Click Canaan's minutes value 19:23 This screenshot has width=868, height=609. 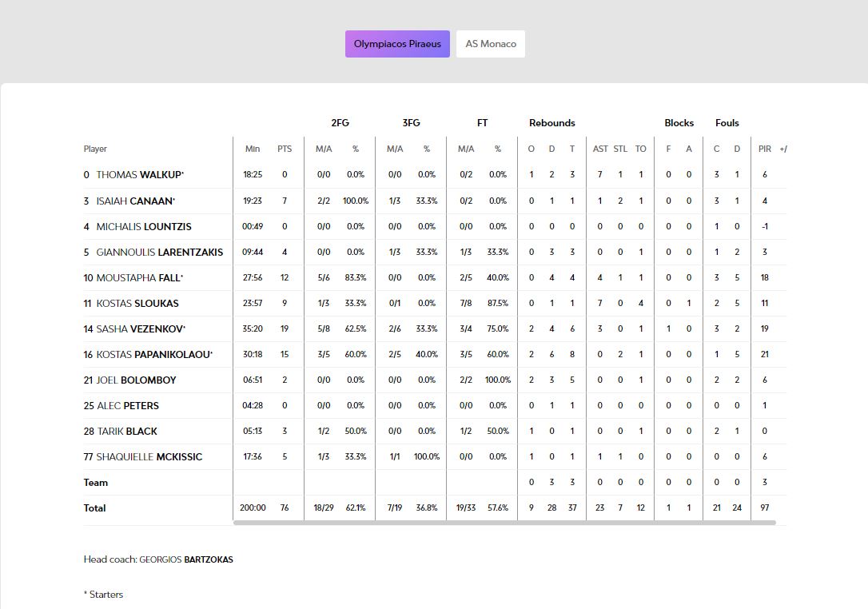click(253, 201)
